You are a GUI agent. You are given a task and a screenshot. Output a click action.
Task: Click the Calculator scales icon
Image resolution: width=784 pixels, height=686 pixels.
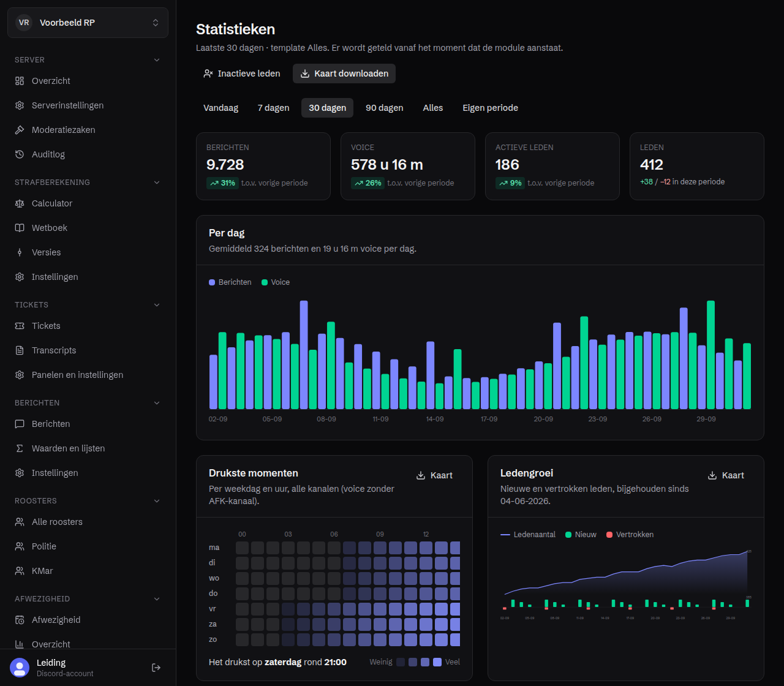pyautogui.click(x=20, y=203)
